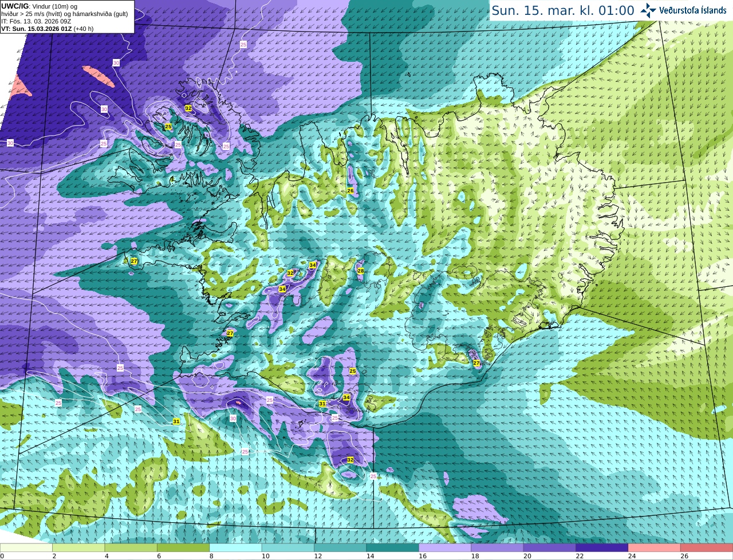
Task: Pick the teal legend swatch between 12 and 14
Action: tap(340, 548)
